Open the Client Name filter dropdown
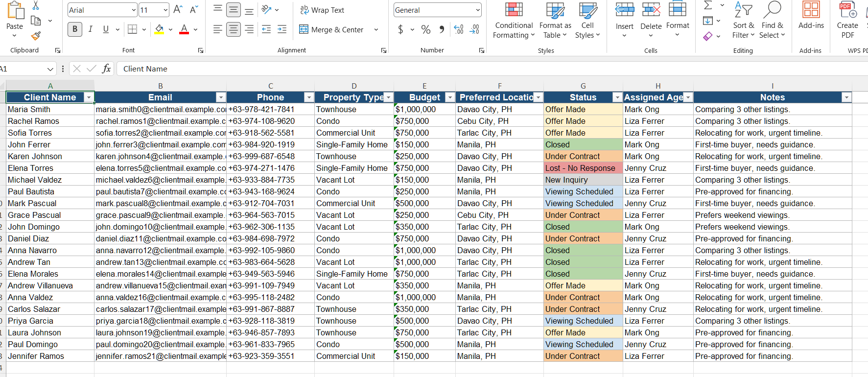 click(89, 97)
